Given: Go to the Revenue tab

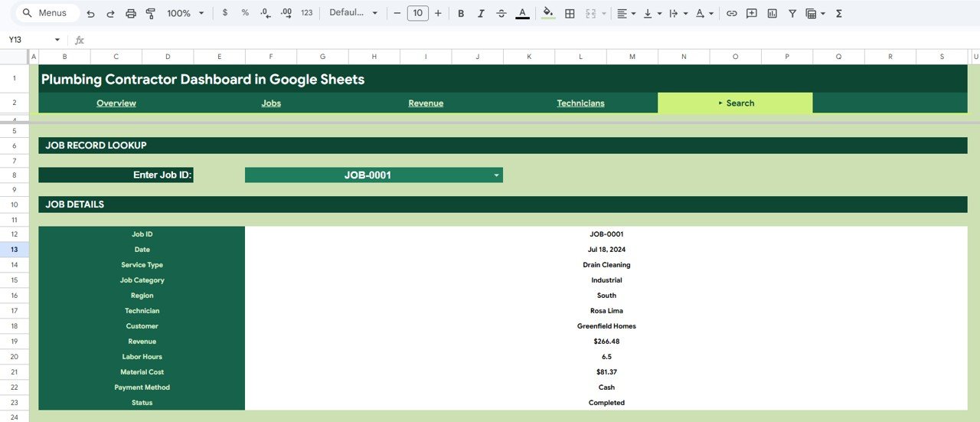Looking at the screenshot, I should point(426,103).
